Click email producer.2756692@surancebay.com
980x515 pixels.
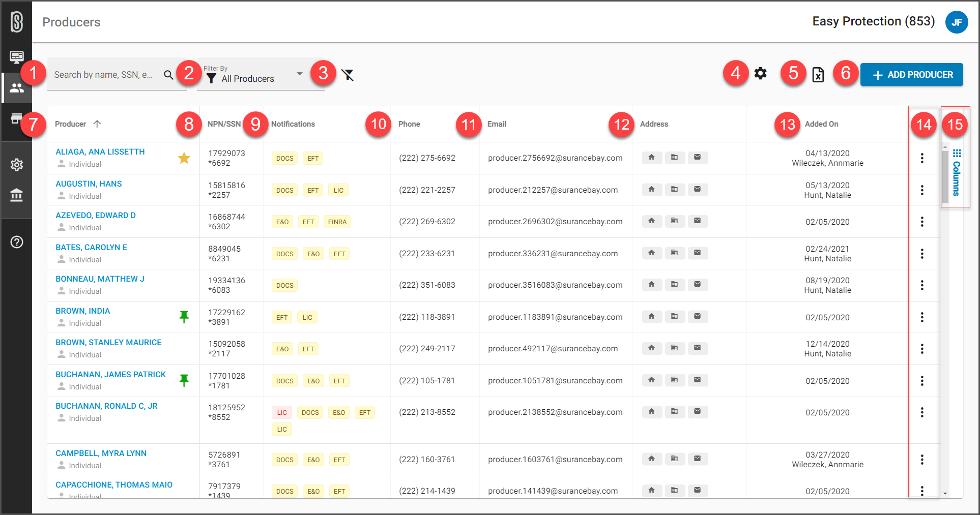[555, 158]
